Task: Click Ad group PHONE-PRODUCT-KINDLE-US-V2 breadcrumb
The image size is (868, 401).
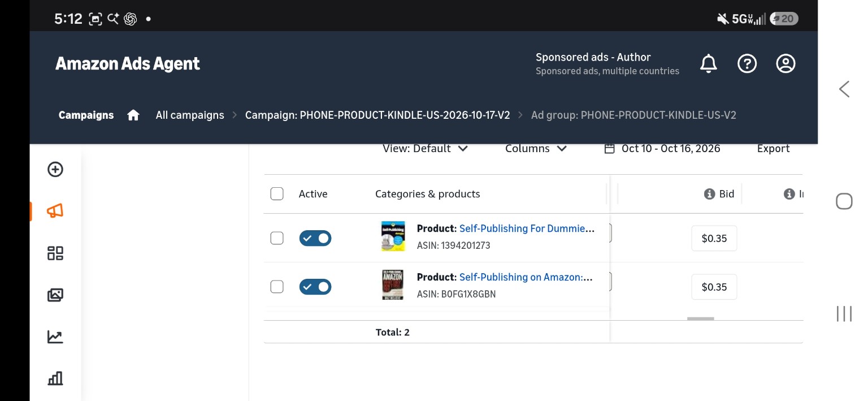Action: pyautogui.click(x=633, y=115)
